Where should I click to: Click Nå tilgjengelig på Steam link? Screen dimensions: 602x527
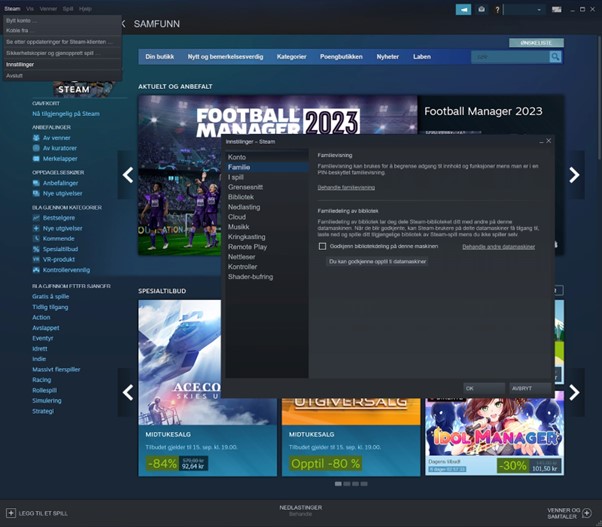tap(66, 114)
